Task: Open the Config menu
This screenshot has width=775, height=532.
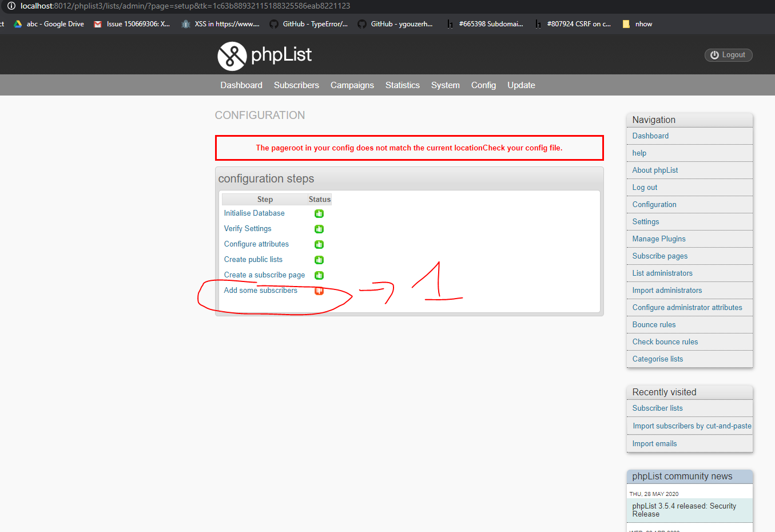Action: click(x=483, y=85)
